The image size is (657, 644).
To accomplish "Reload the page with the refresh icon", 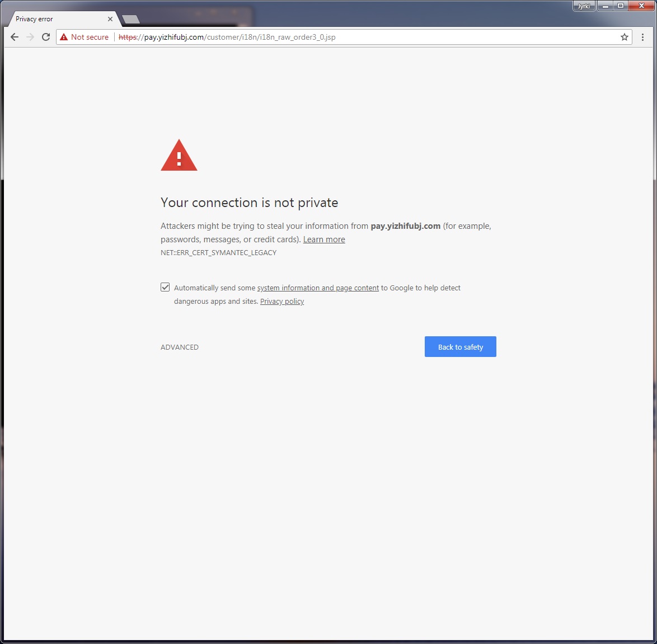I will click(46, 37).
